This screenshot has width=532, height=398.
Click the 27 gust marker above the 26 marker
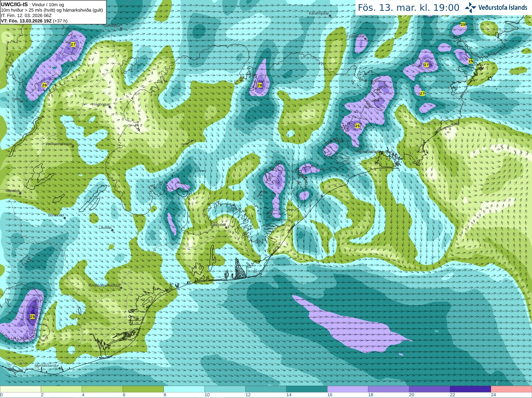73,44
